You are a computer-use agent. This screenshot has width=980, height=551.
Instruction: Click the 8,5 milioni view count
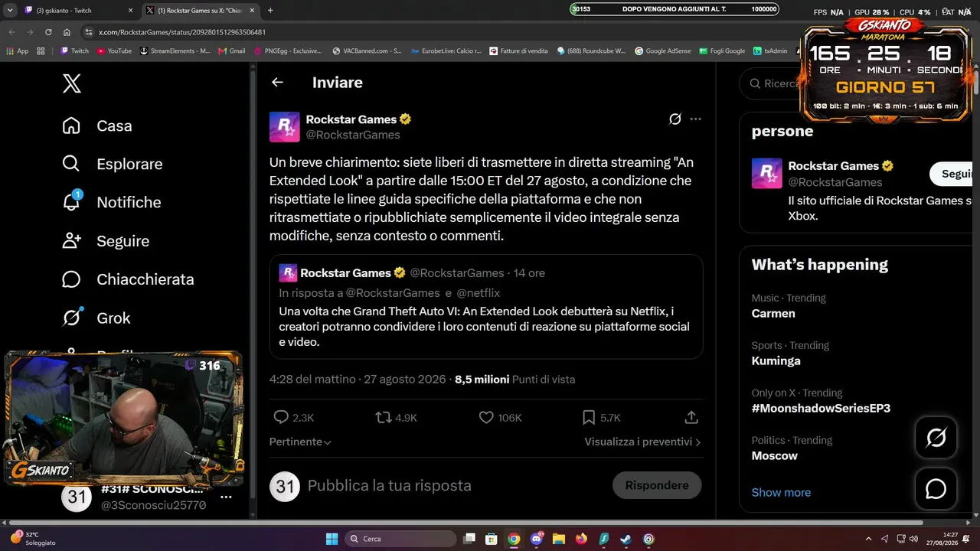(514, 380)
